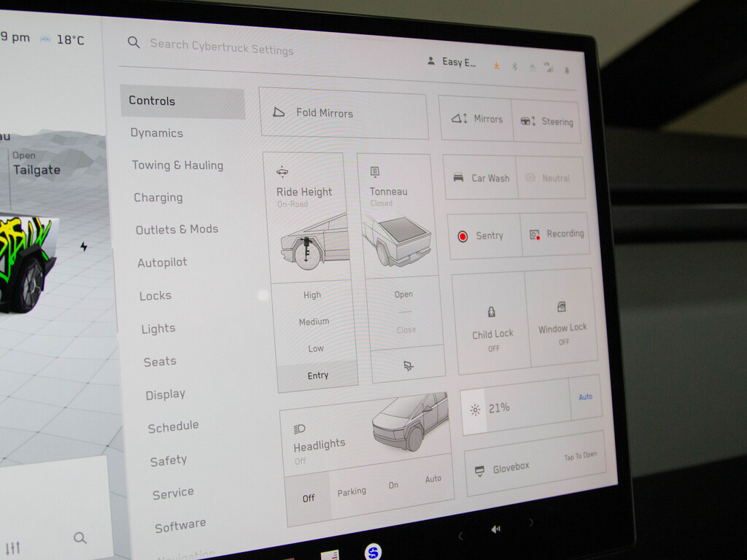Tap the Tonneau truck bed illustration
Viewport: 747px width, 560px height.
point(396,240)
